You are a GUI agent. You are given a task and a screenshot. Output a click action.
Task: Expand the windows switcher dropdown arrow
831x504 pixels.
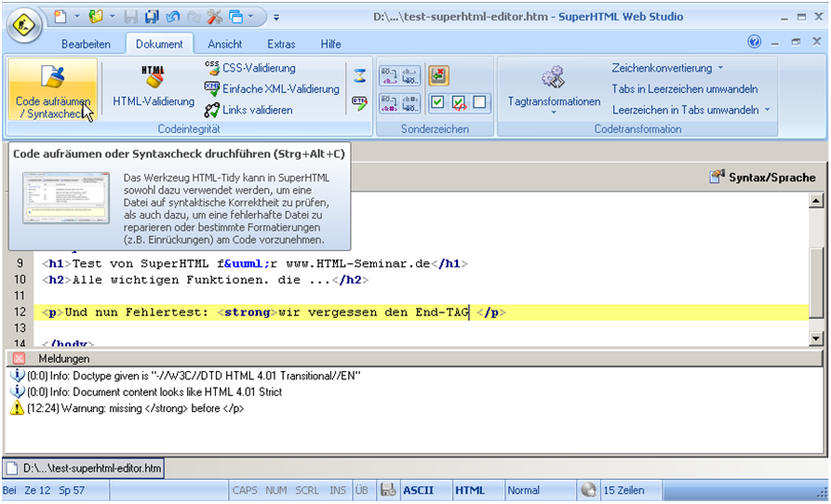click(x=251, y=17)
